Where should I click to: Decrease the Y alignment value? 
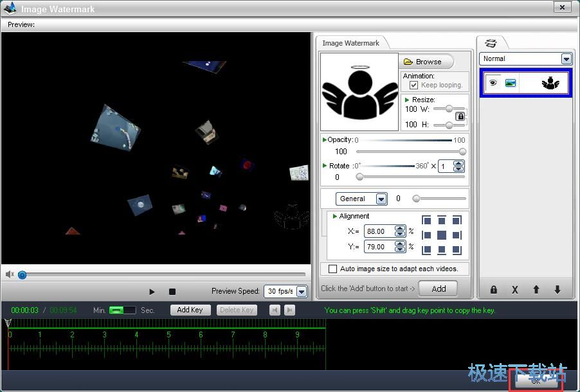pos(399,249)
